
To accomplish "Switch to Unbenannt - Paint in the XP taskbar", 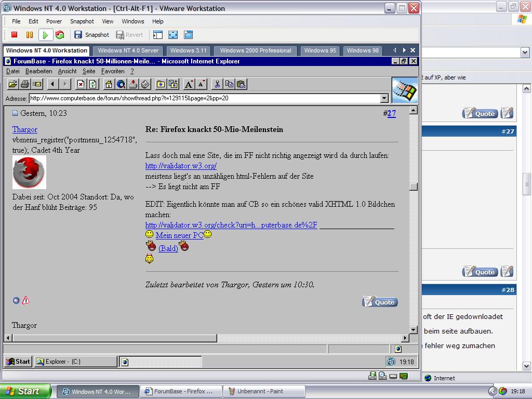I will point(263,392).
